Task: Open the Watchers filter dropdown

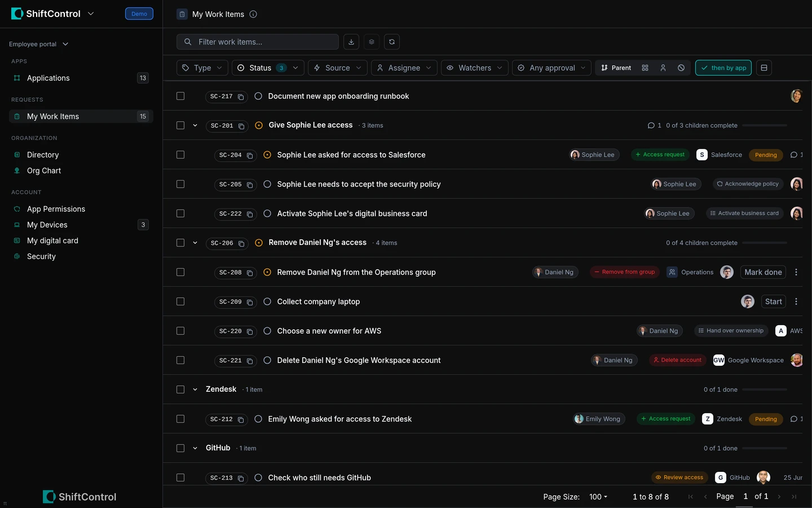Action: (475, 68)
